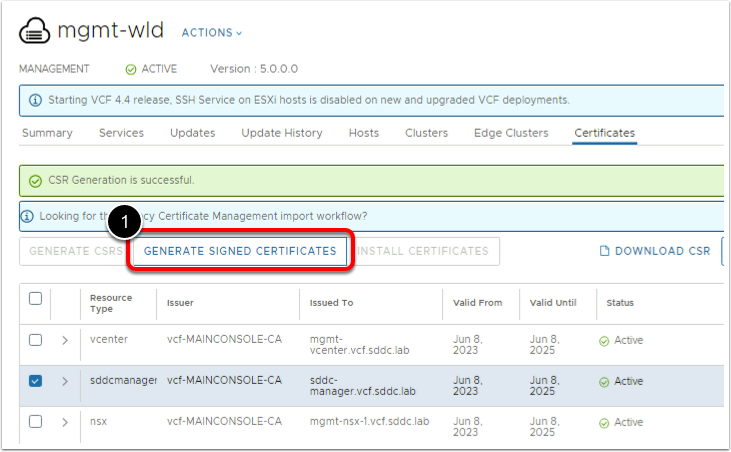731x452 pixels.
Task: Click sddc-manager.vcf.sddc.lab issued-to cell
Action: 363,386
